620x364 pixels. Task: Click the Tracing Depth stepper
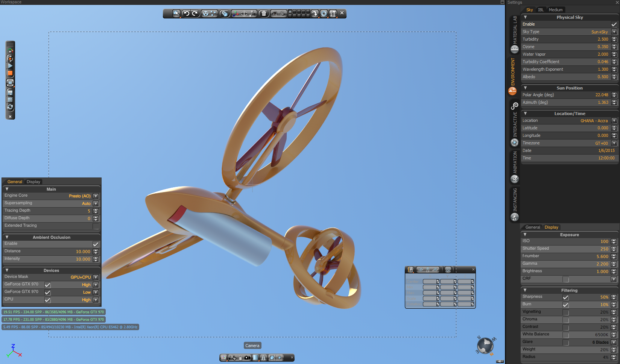pos(96,211)
